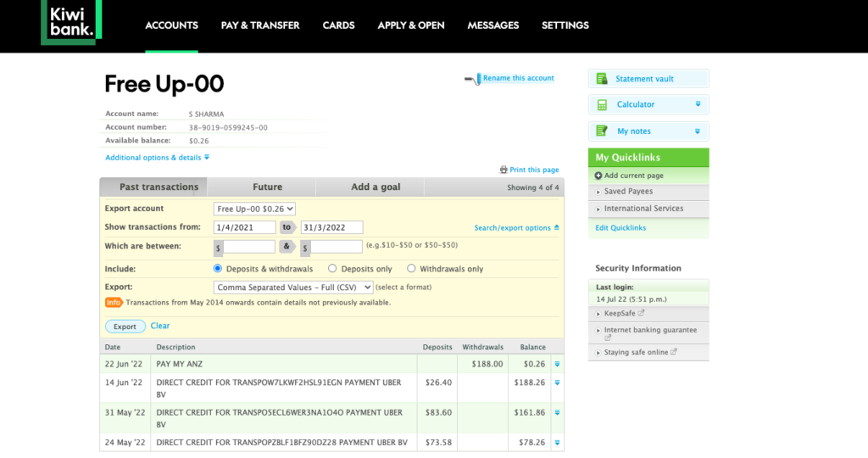Open the Saved Payees quicklink
Image resolution: width=868 pixels, height=458 pixels.
tap(628, 192)
